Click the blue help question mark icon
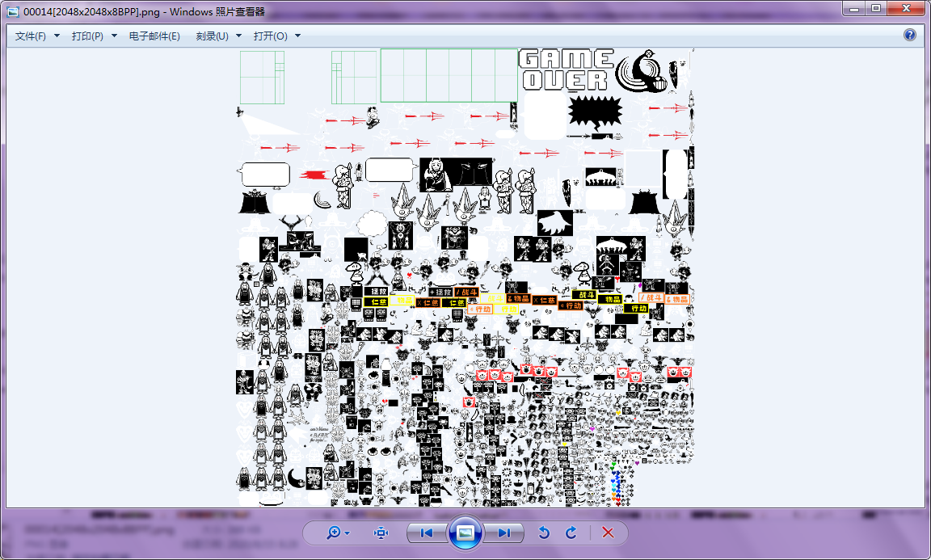Screen dimensions: 931x560 pyautogui.click(x=910, y=35)
